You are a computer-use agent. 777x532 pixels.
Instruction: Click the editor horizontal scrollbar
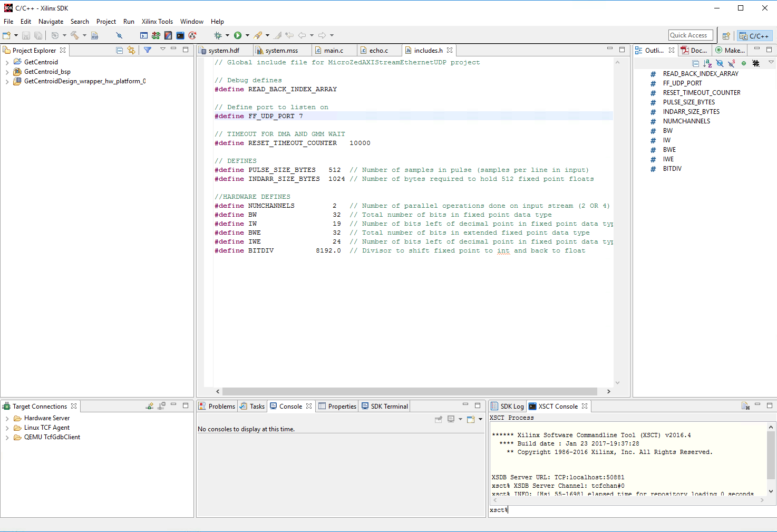[410, 392]
